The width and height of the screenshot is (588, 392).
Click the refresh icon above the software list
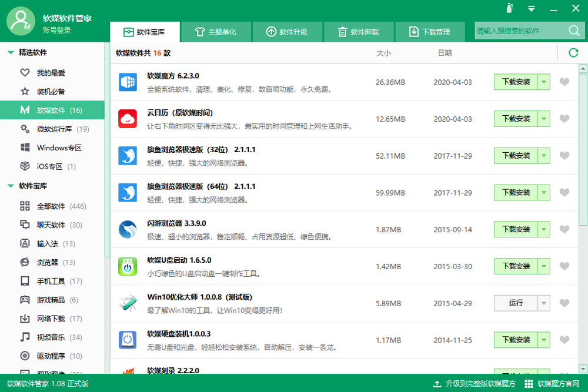tap(573, 53)
